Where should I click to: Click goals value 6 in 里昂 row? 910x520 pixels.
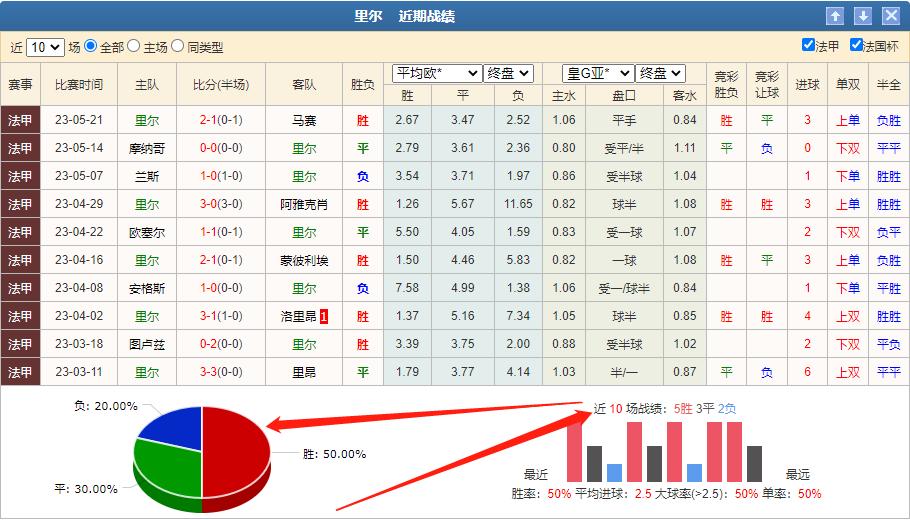807,371
